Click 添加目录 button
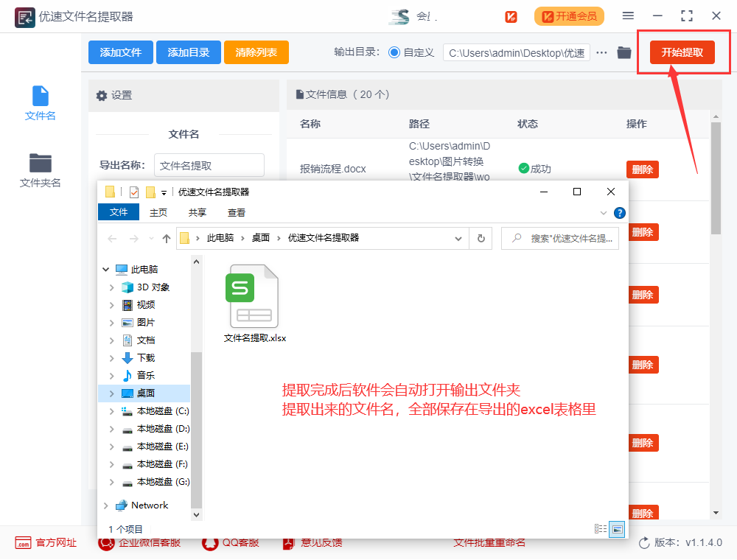Screen dimensions: 737x560 point(189,52)
